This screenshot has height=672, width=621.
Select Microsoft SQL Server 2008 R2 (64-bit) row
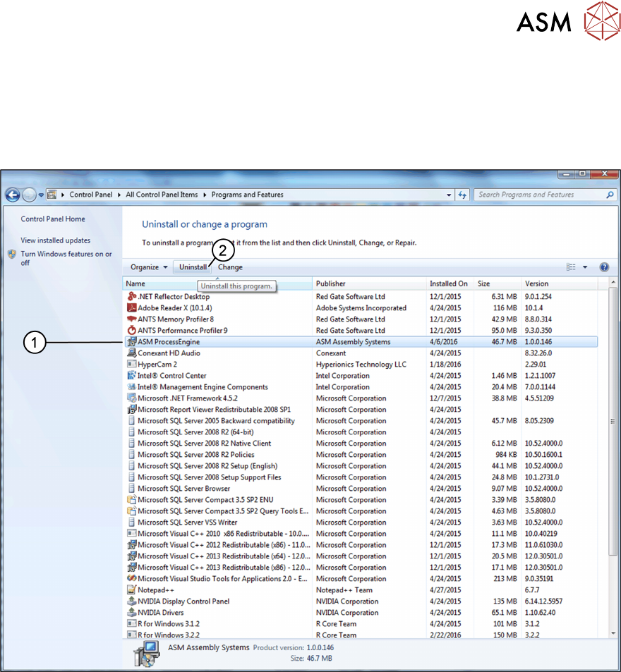(360, 432)
